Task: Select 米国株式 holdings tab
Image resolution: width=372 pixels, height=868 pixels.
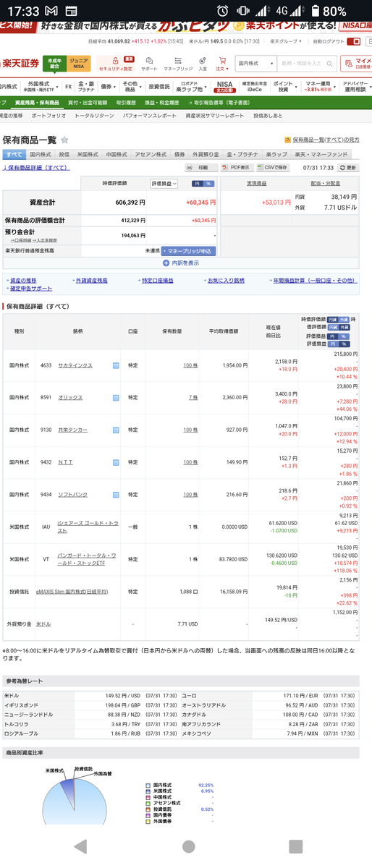Action: click(x=88, y=154)
